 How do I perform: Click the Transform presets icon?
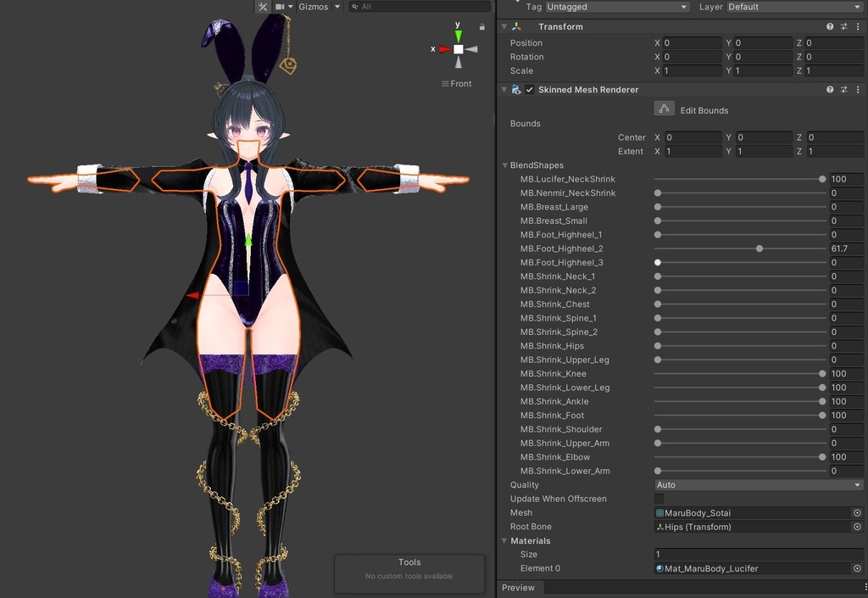pyautogui.click(x=844, y=26)
